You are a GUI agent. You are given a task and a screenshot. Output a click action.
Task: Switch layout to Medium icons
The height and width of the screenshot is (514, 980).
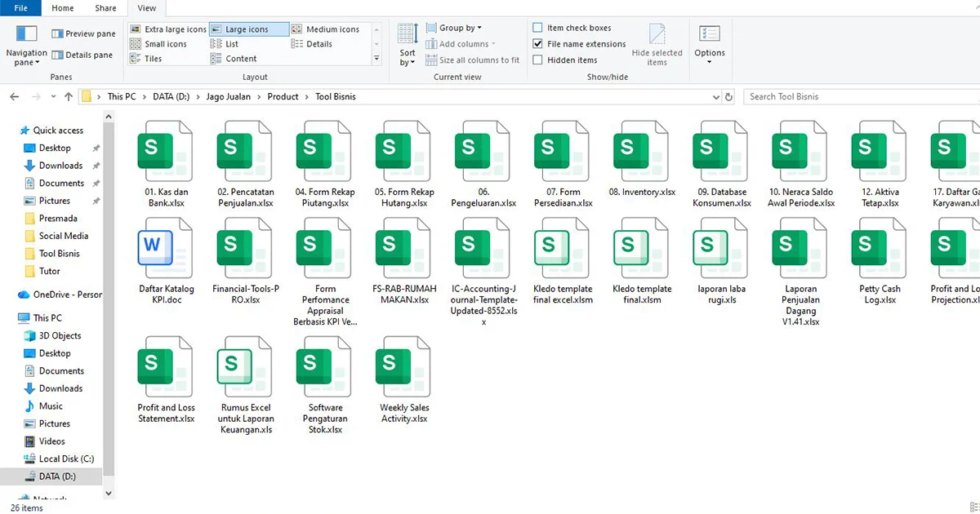click(x=325, y=29)
